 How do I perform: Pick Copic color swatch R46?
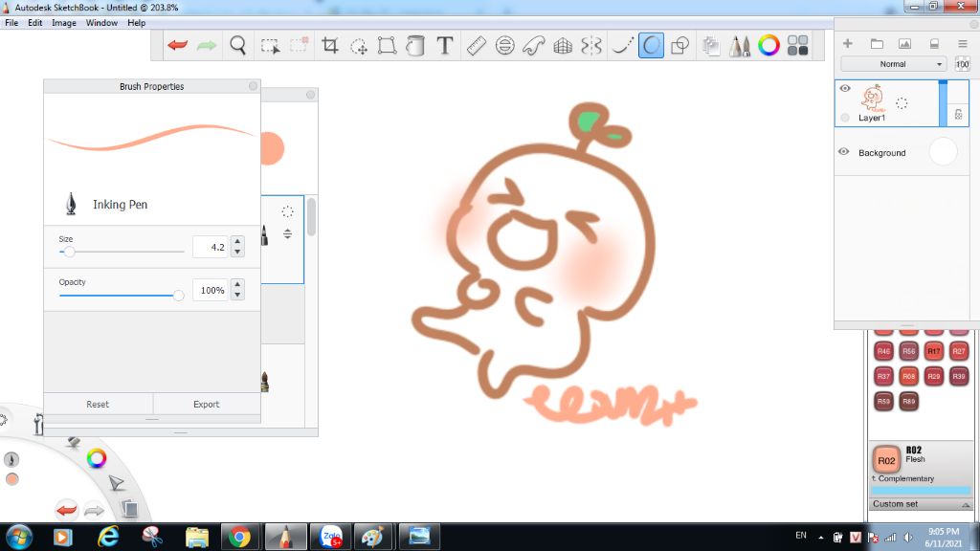883,351
